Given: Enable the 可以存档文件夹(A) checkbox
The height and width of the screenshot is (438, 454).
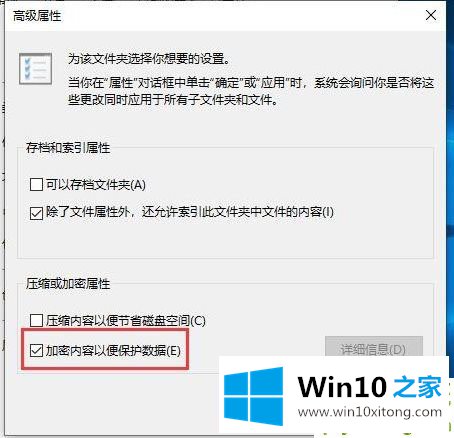Looking at the screenshot, I should click(x=36, y=184).
